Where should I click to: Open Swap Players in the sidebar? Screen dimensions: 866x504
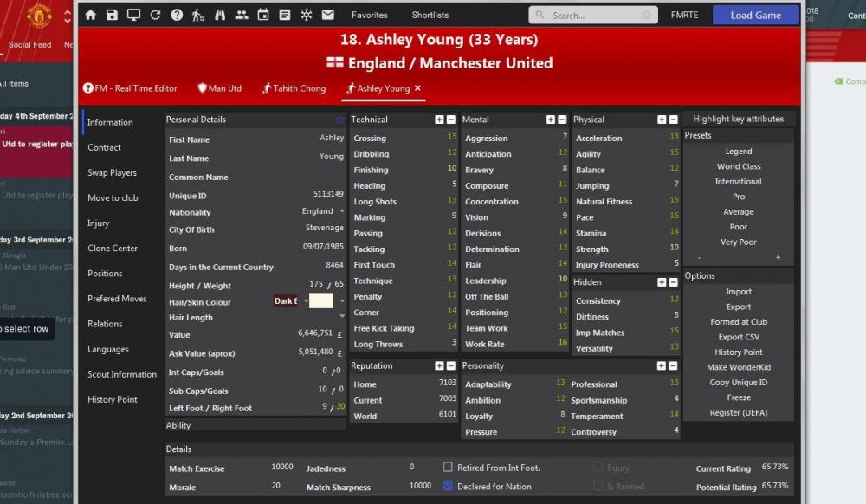click(x=112, y=173)
